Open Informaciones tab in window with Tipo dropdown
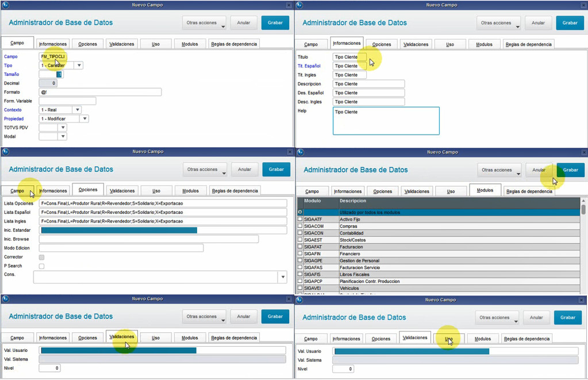The width and height of the screenshot is (588, 380). (53, 44)
